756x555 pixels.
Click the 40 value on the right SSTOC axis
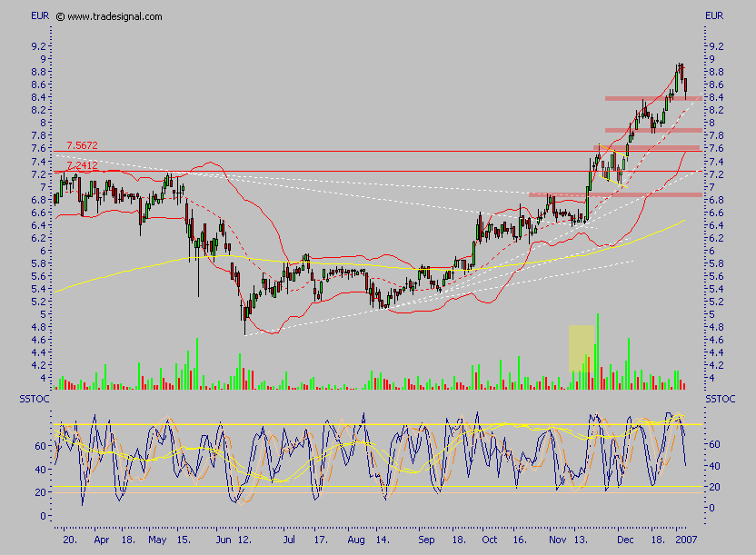point(714,466)
